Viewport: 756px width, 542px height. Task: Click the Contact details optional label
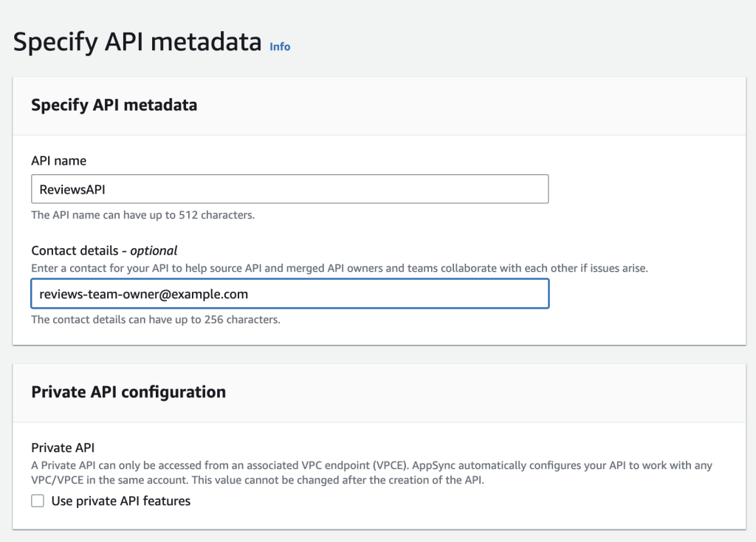point(105,250)
